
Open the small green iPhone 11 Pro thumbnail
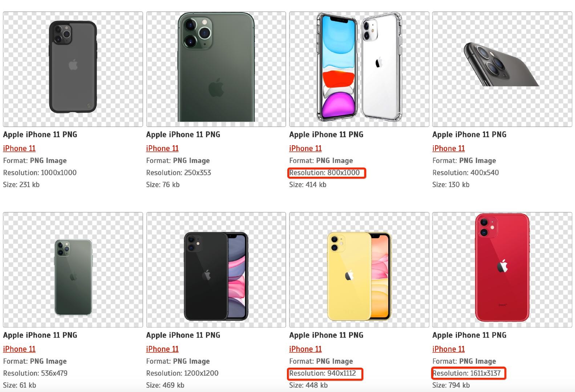click(x=73, y=277)
